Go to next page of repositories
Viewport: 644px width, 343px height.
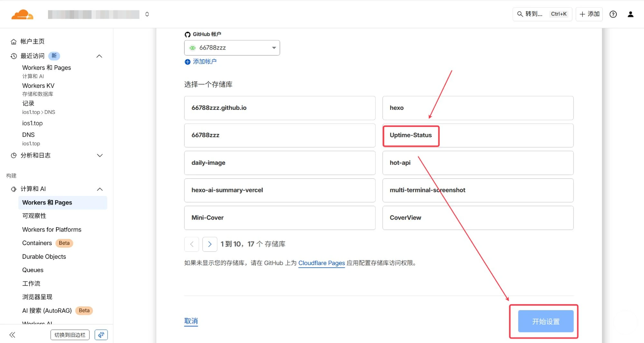(210, 244)
